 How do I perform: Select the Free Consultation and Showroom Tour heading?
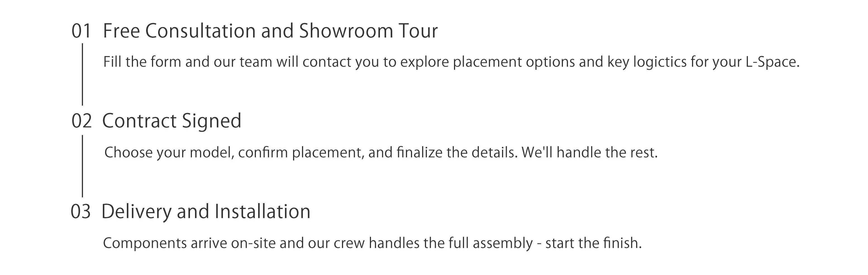point(270,31)
